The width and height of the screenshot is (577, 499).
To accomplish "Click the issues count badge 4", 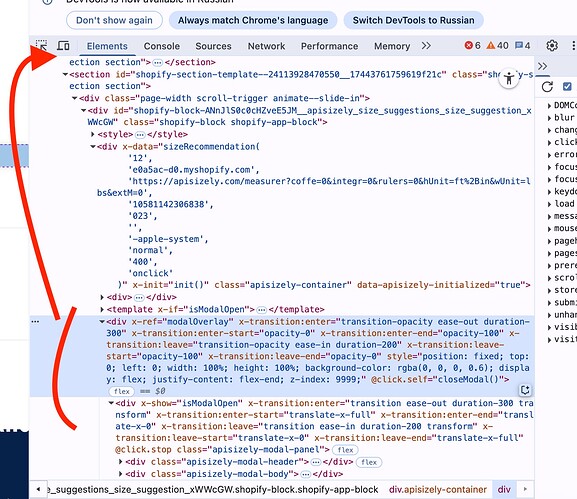I will click(523, 46).
